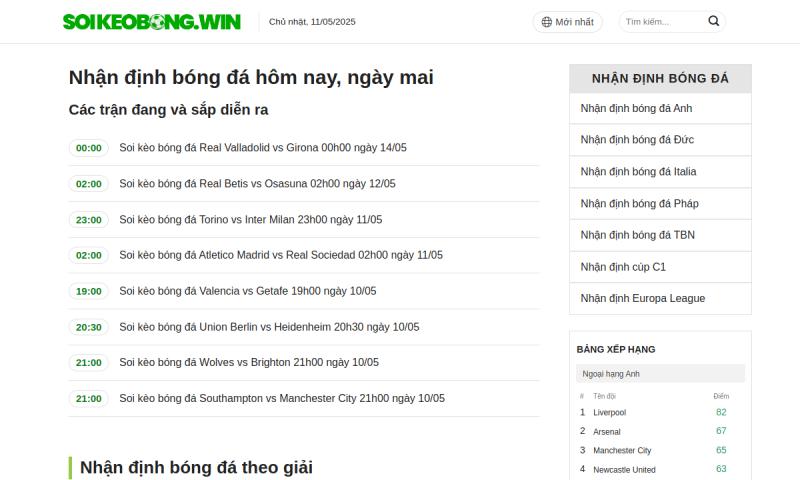The image size is (800, 480).
Task: Click Manchester City in the standings table
Action: click(622, 450)
